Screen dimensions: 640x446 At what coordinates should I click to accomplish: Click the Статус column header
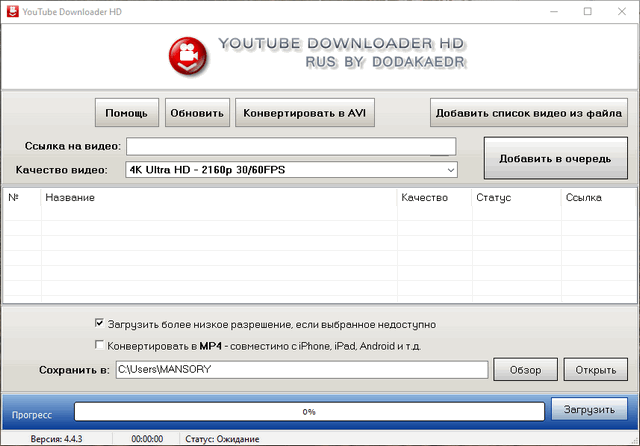tap(517, 197)
